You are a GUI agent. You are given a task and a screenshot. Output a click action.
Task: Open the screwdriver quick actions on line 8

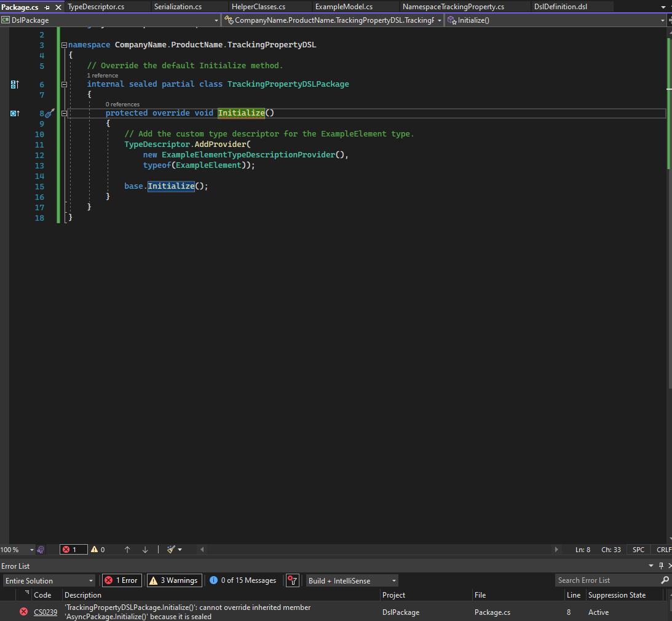[50, 114]
